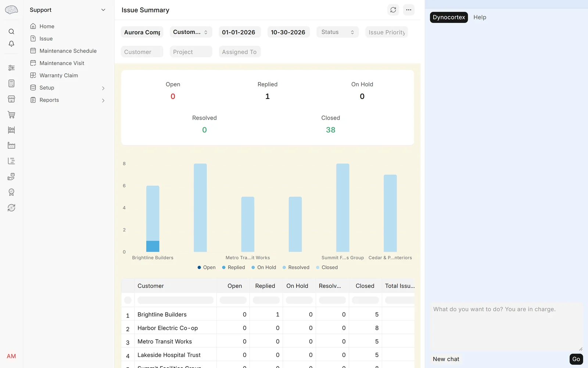Switch to the Help tab
The height and width of the screenshot is (368, 588).
[x=480, y=17]
